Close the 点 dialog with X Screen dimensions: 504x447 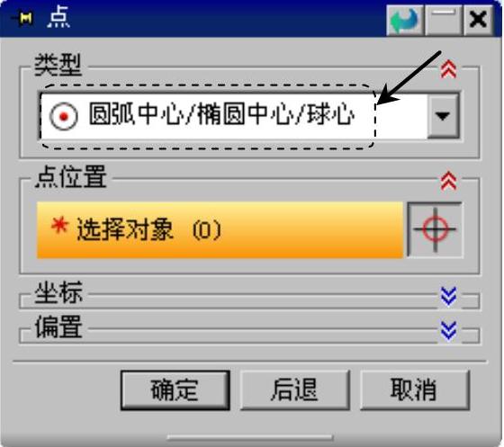point(478,20)
